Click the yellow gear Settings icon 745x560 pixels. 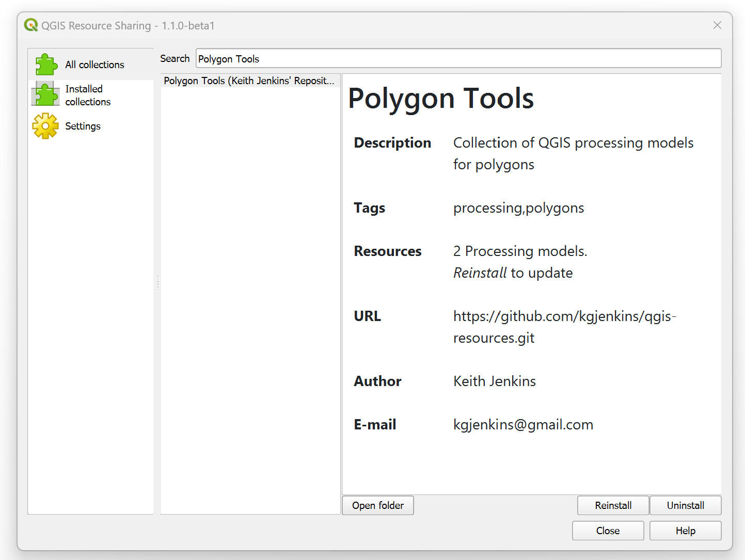point(45,126)
